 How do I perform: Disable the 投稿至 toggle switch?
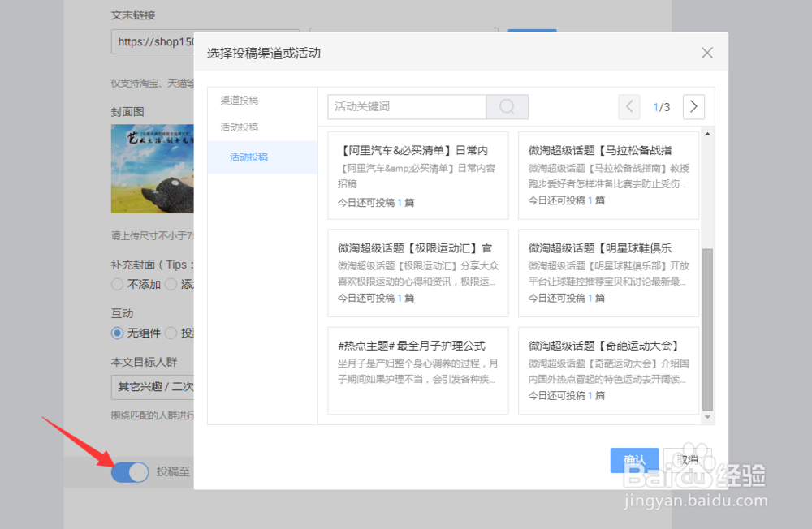(129, 471)
